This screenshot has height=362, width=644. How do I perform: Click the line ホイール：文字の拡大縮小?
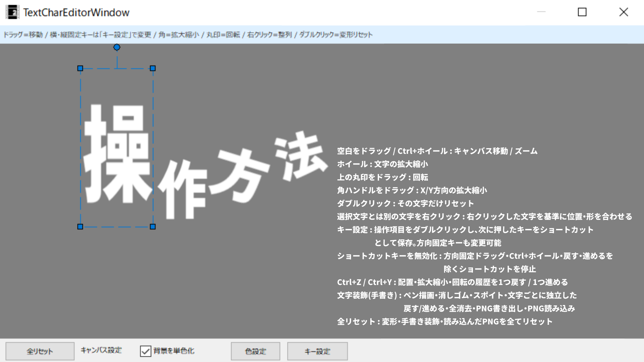click(383, 164)
